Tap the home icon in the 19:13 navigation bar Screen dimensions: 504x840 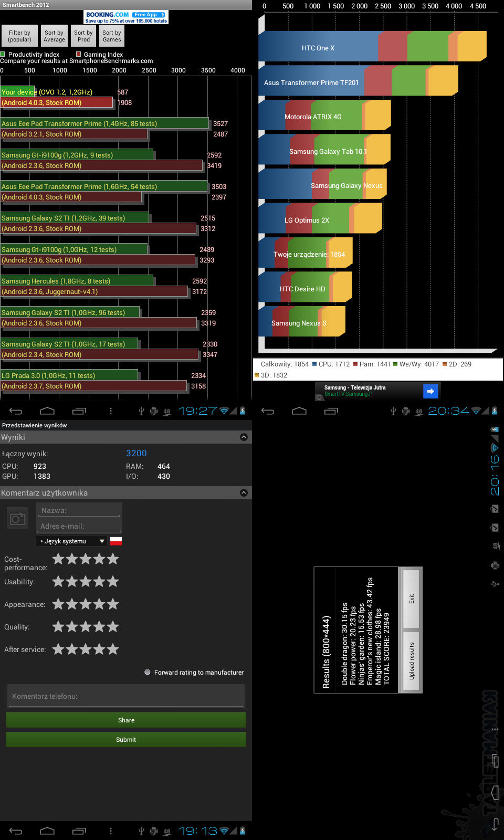click(x=47, y=831)
